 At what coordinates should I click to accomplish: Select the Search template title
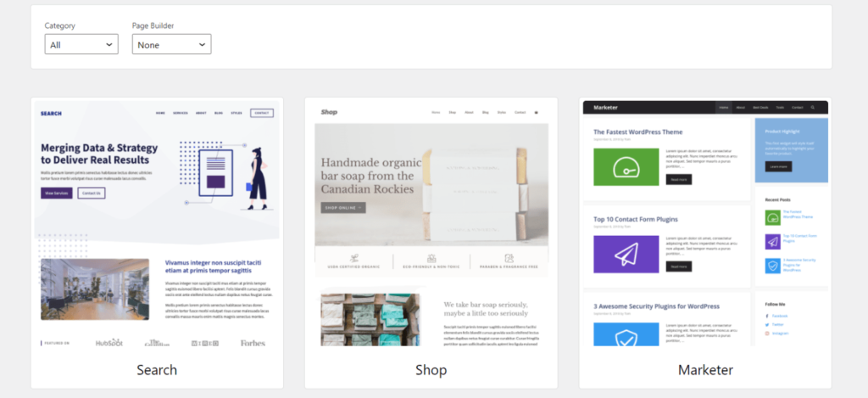click(x=157, y=369)
